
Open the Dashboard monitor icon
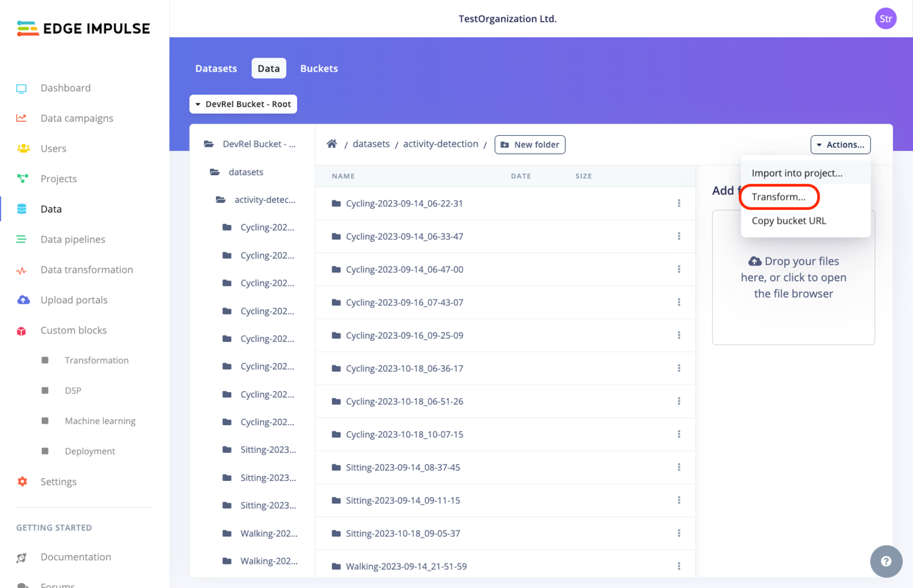pos(22,88)
